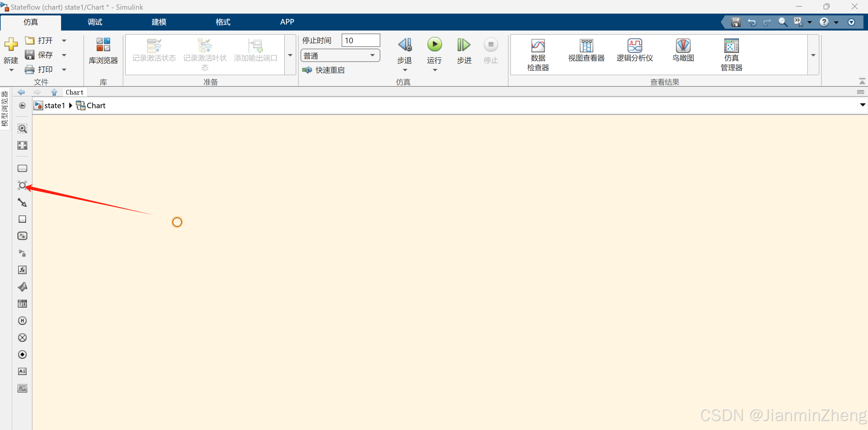The image size is (868, 430).
Task: Select the Junction tool in palette
Action: [x=22, y=185]
